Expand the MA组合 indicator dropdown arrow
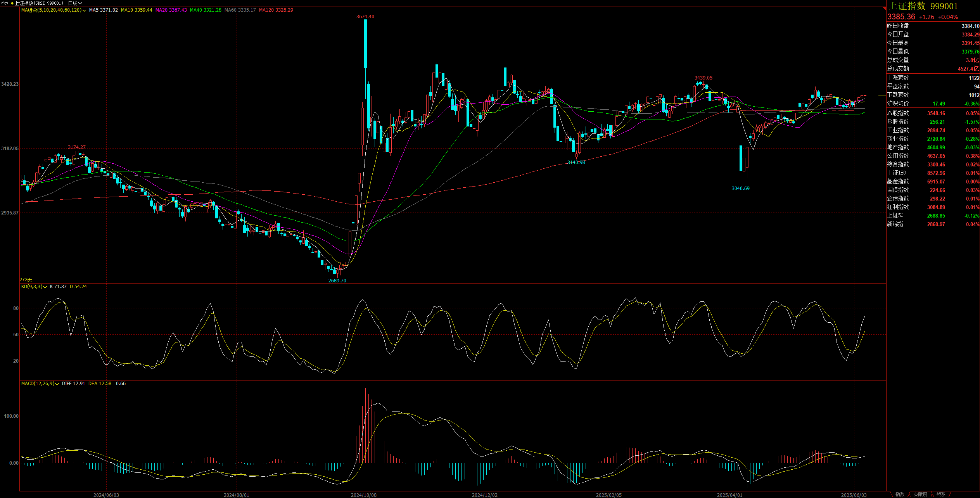Screen dimensions: 980x498 click(x=84, y=10)
